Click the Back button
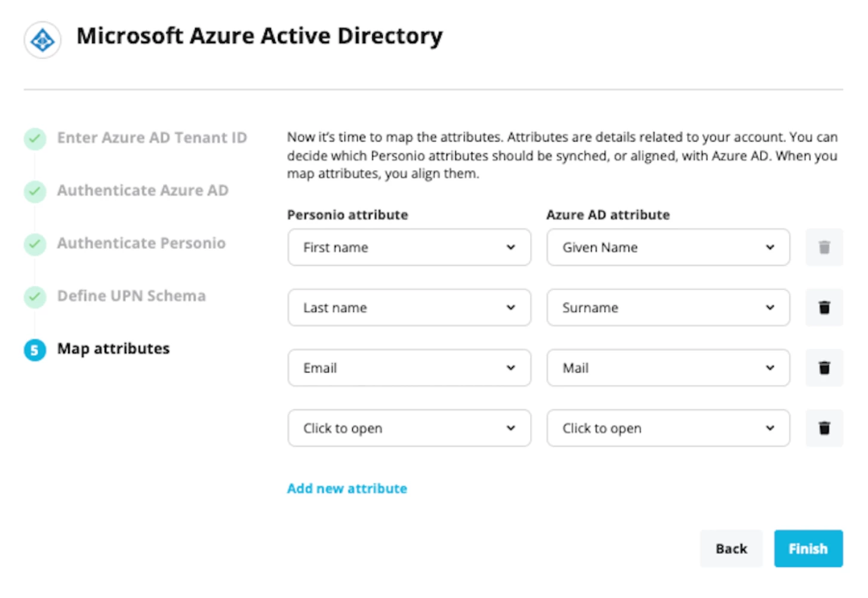 click(731, 548)
